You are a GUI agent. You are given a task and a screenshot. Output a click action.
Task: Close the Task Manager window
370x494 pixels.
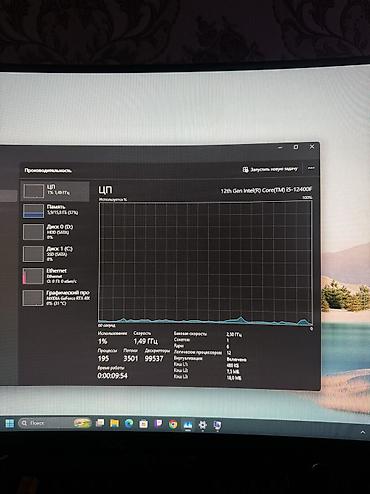click(x=312, y=147)
